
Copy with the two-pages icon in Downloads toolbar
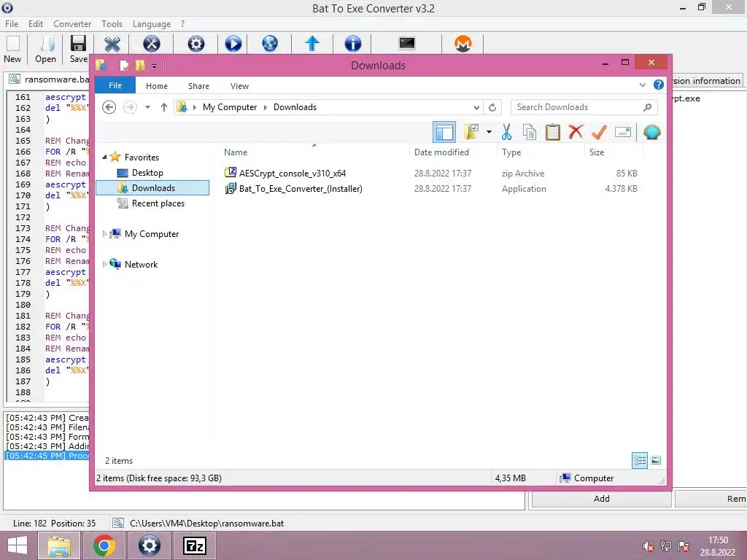tap(530, 132)
